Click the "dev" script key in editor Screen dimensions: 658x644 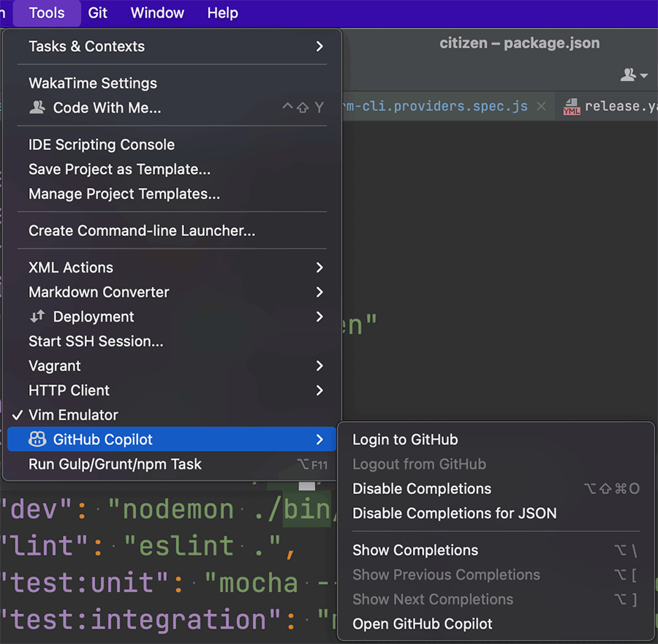tap(36, 509)
